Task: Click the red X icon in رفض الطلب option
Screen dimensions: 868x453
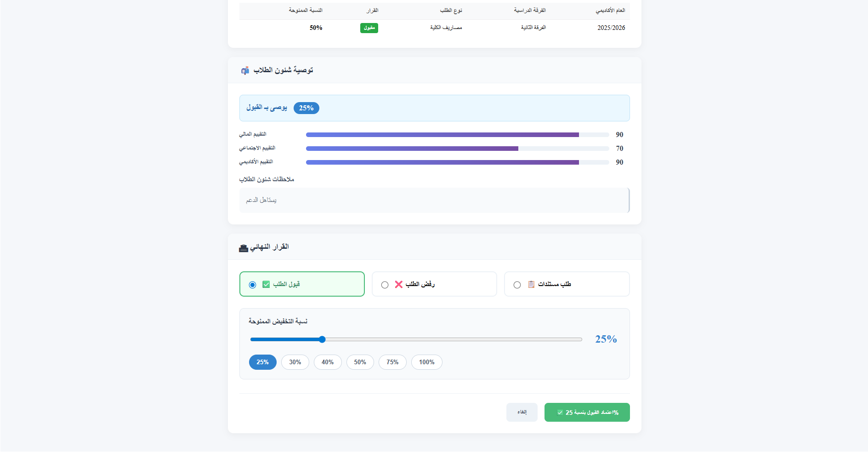Action: pyautogui.click(x=398, y=284)
